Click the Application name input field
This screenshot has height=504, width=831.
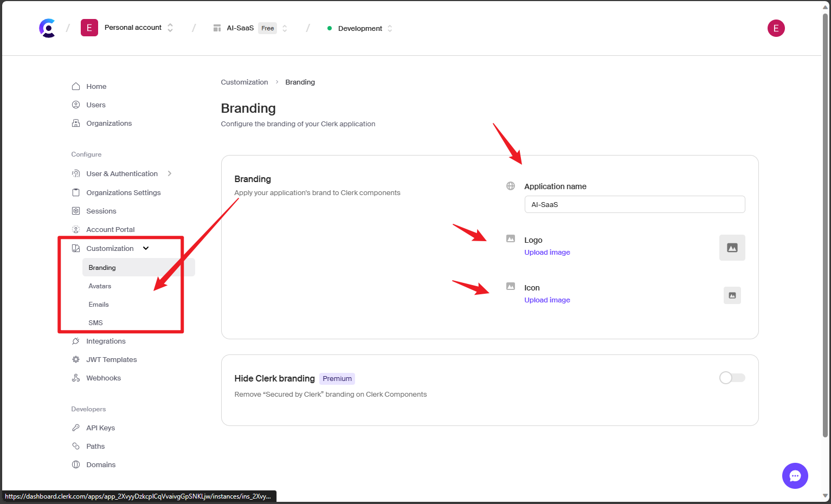click(x=635, y=204)
